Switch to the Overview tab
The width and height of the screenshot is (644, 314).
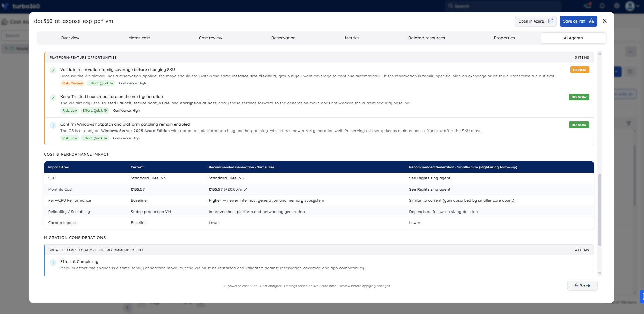point(70,38)
